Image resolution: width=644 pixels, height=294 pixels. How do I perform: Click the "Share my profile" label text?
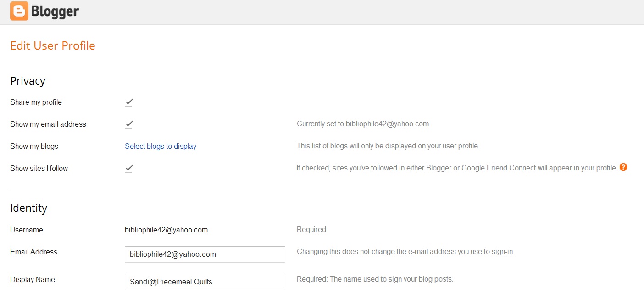click(36, 102)
